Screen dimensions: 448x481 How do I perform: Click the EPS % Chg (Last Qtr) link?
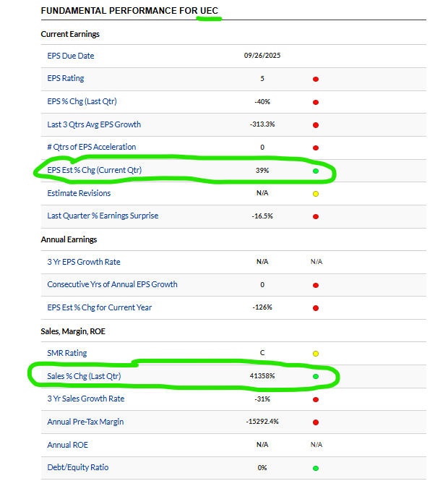[82, 101]
